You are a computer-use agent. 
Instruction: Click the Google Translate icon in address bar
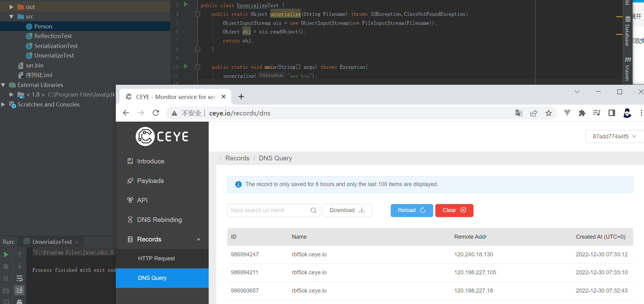point(519,113)
